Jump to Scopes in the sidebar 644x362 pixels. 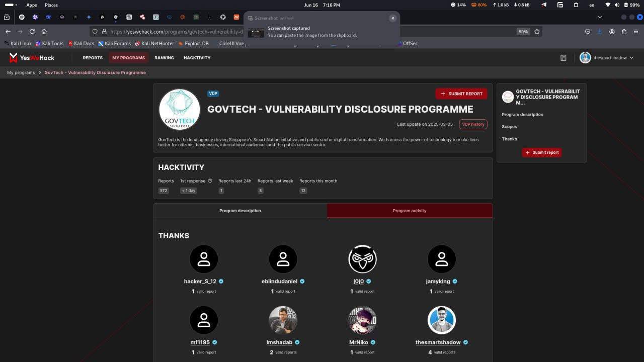509,127
